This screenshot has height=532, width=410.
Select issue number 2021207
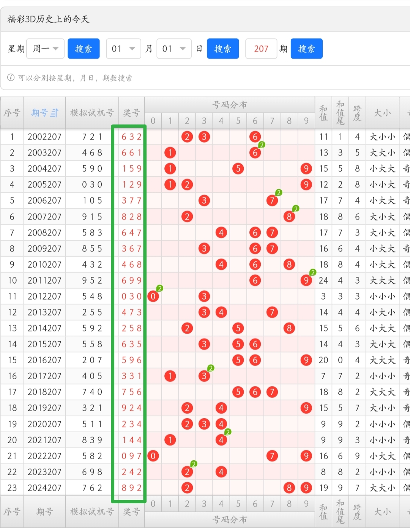tap(44, 440)
